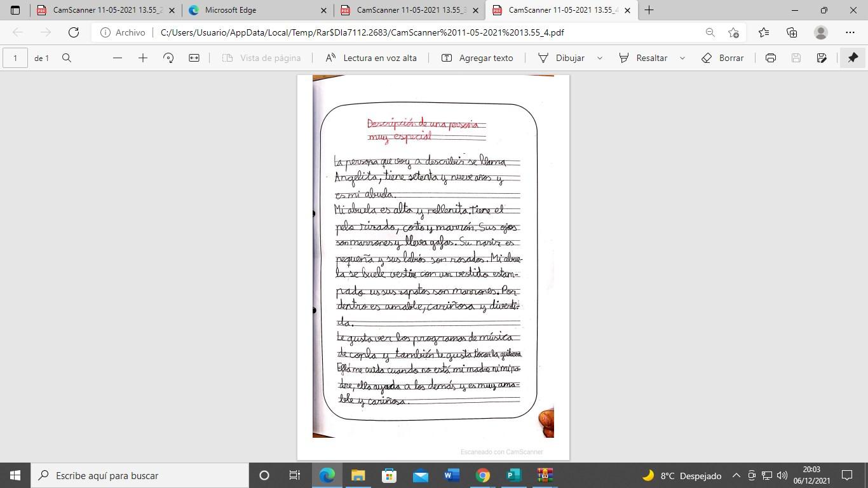Close the active CamScanner 13.55_4 tab
This screenshot has width=868, height=488.
[628, 10]
